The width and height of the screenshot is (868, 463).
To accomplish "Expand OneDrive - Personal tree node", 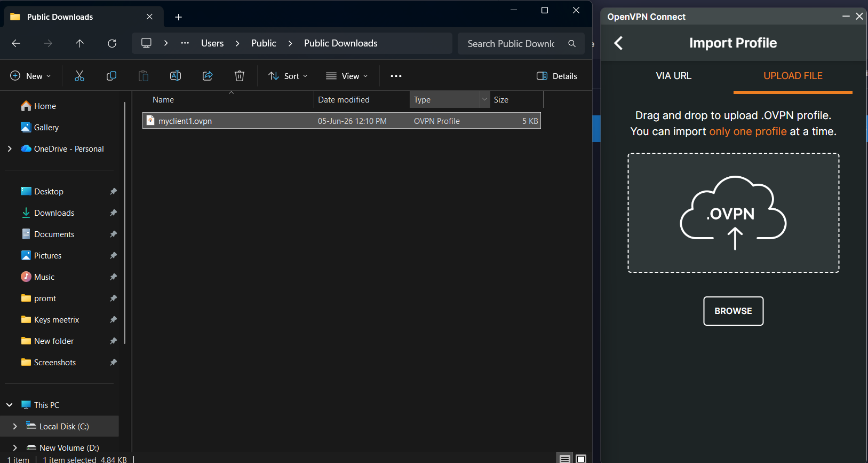I will click(10, 148).
